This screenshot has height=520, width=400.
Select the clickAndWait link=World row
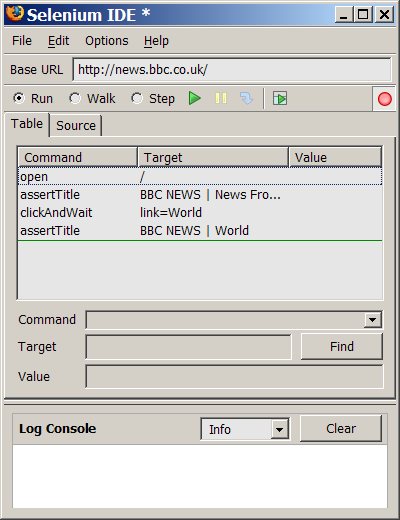pos(200,213)
